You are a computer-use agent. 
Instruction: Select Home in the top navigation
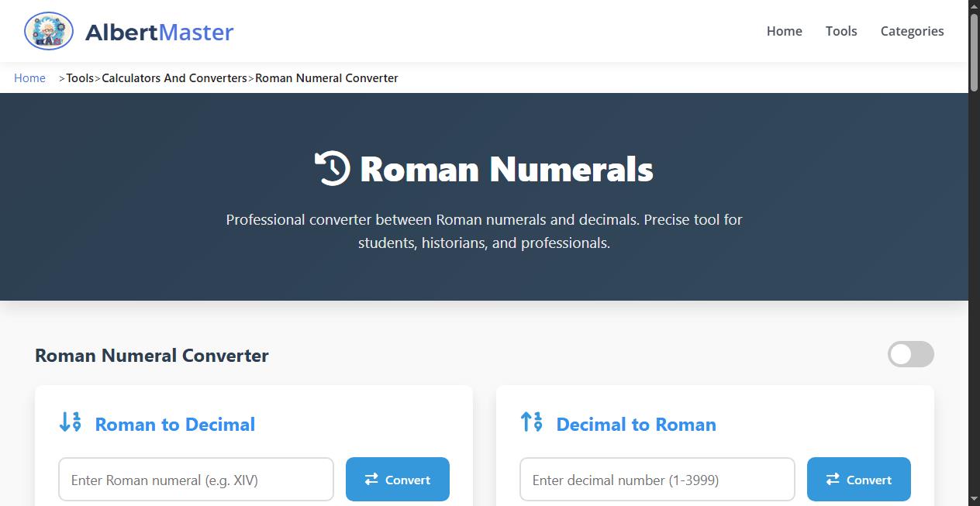click(784, 31)
